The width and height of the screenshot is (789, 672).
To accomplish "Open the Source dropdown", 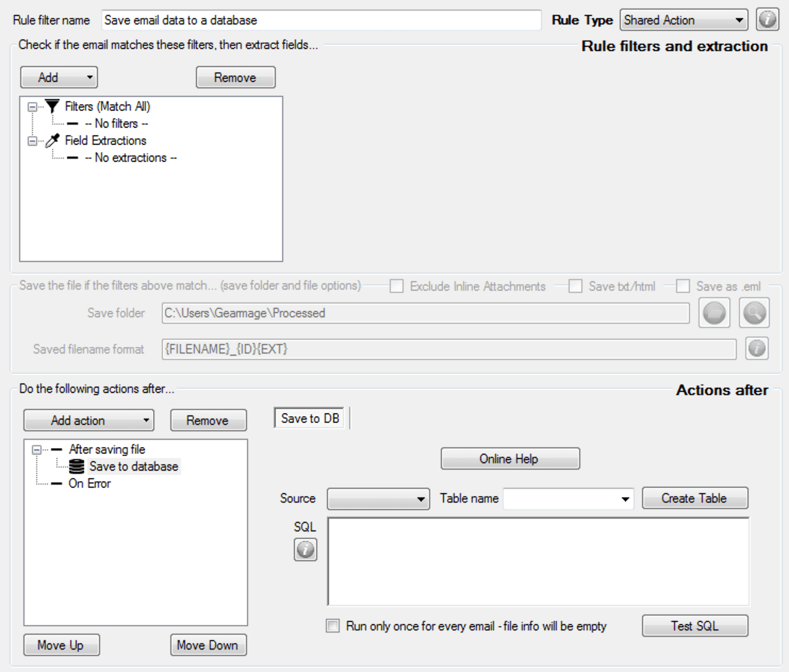I will point(378,499).
